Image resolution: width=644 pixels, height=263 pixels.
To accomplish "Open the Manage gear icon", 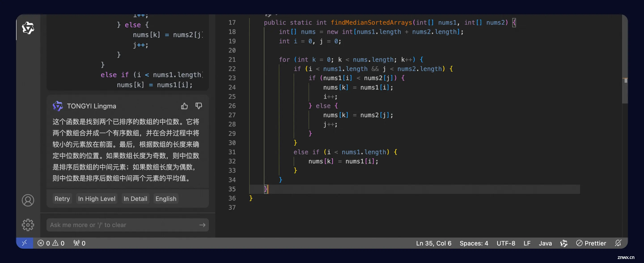I will 28,225.
